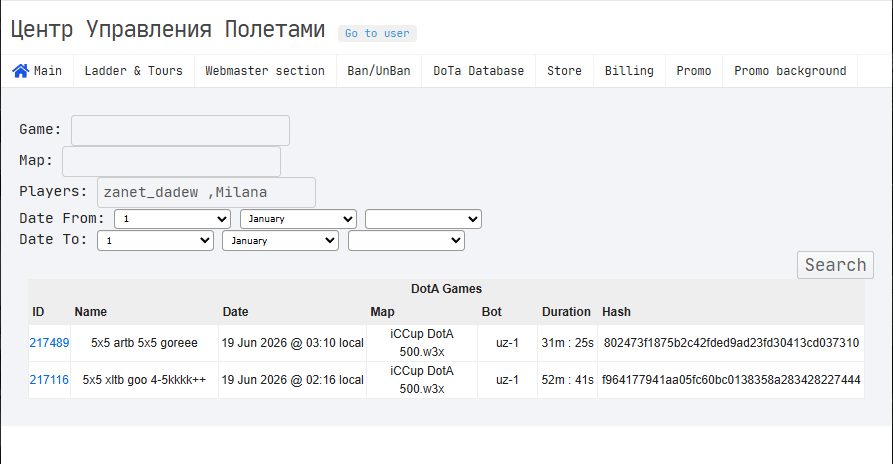Open the Webmaster section menu

click(x=265, y=71)
